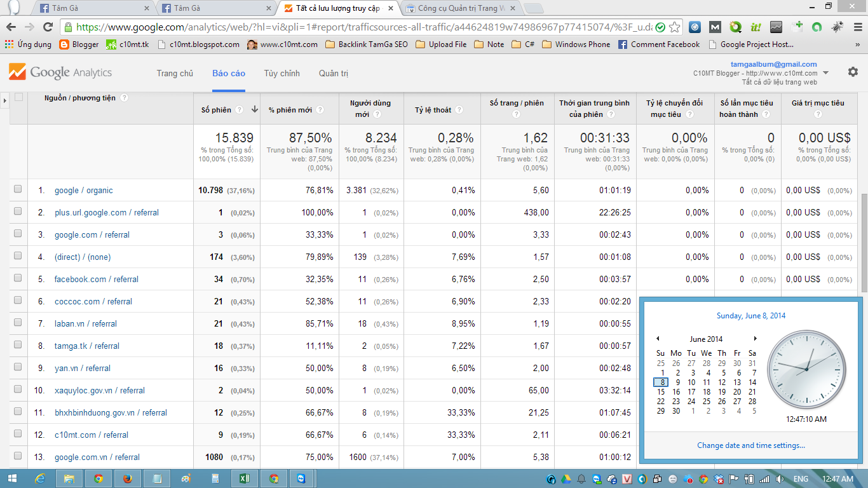Open Firefox from the taskbar

coord(128,478)
